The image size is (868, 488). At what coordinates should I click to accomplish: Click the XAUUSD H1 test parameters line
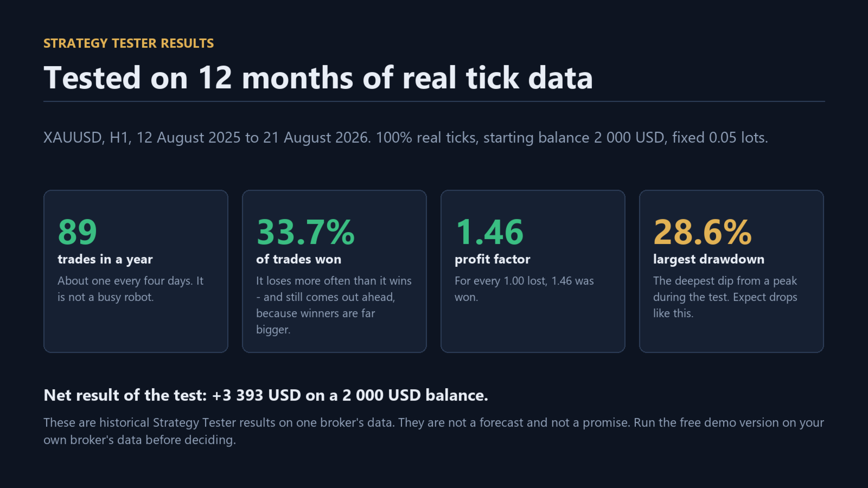point(406,138)
